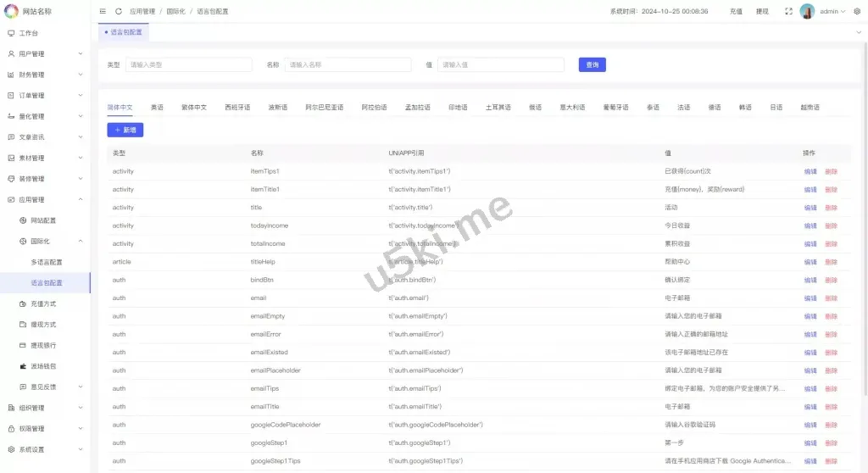868x473 pixels.
Task: Click the admin avatar picture
Action: tap(807, 11)
